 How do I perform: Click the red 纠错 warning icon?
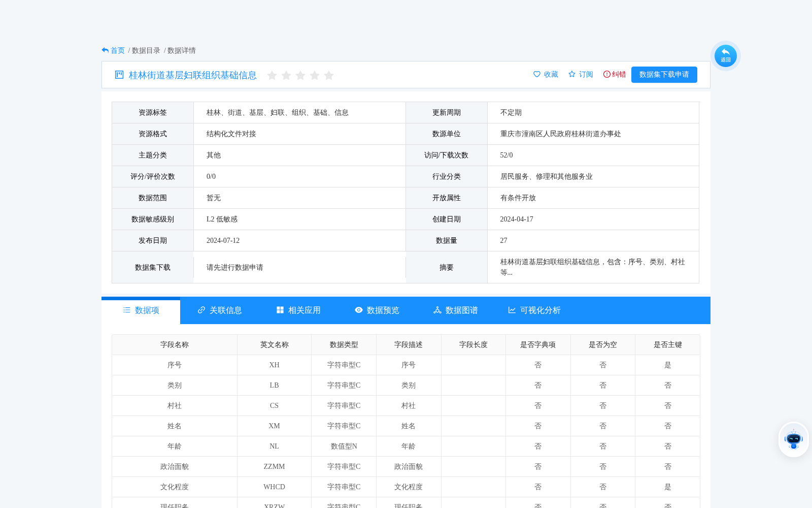pyautogui.click(x=606, y=74)
